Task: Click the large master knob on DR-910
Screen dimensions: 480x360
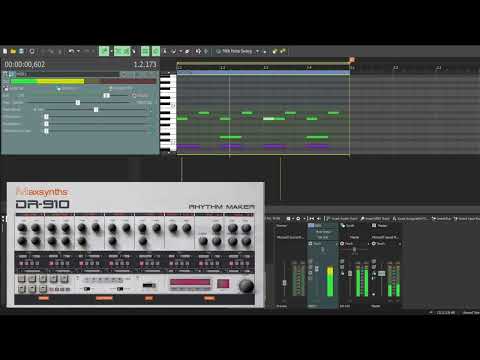Action: pos(246,286)
